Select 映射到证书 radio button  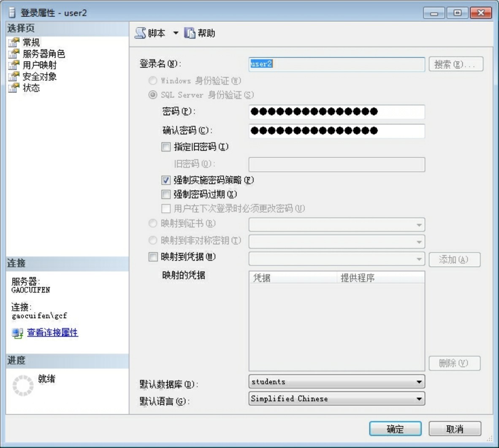153,224
